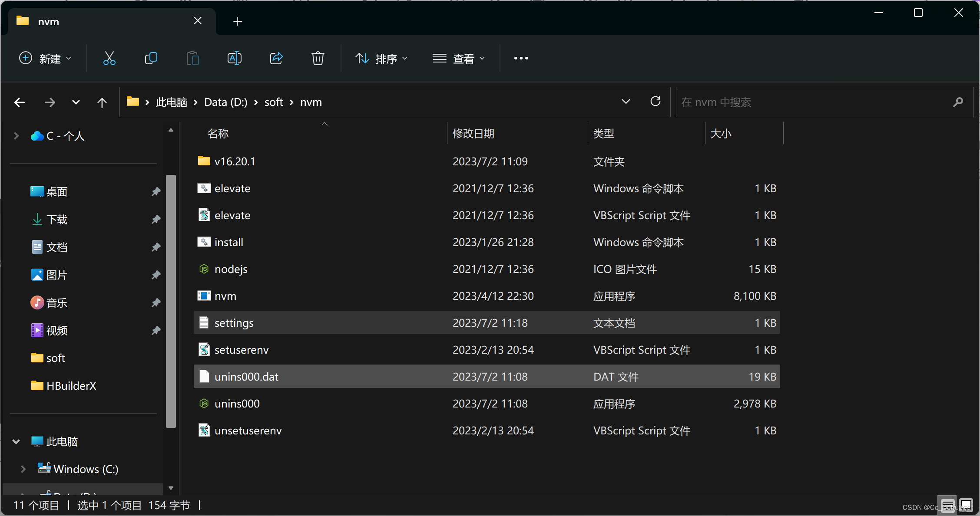Click the Share icon in toolbar
Viewport: 980px width, 516px height.
[276, 58]
